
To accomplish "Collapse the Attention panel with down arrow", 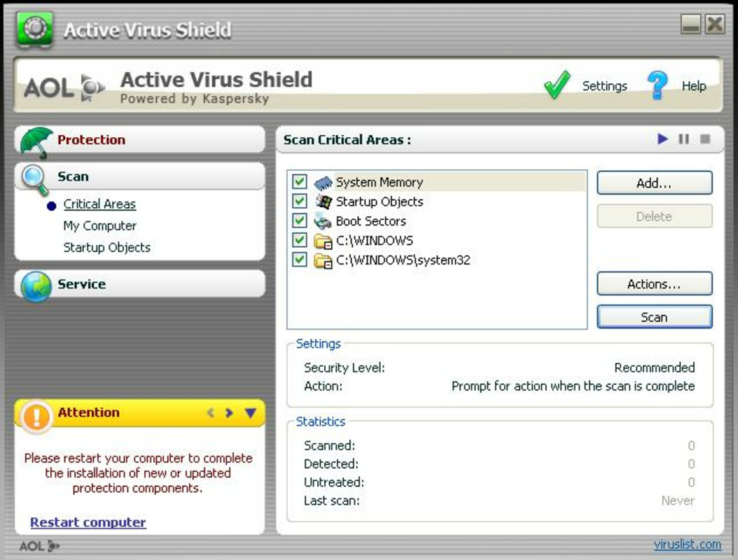I will (x=251, y=413).
